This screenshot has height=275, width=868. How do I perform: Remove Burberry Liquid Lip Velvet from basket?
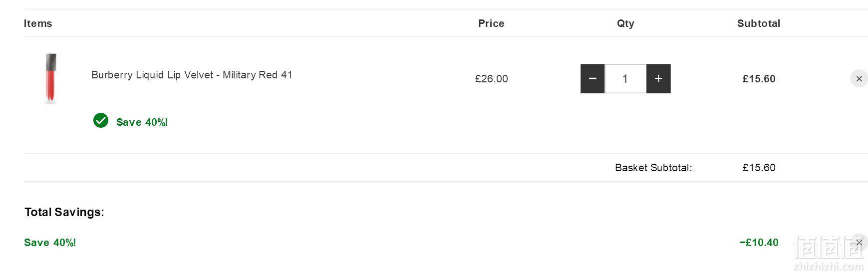(859, 78)
